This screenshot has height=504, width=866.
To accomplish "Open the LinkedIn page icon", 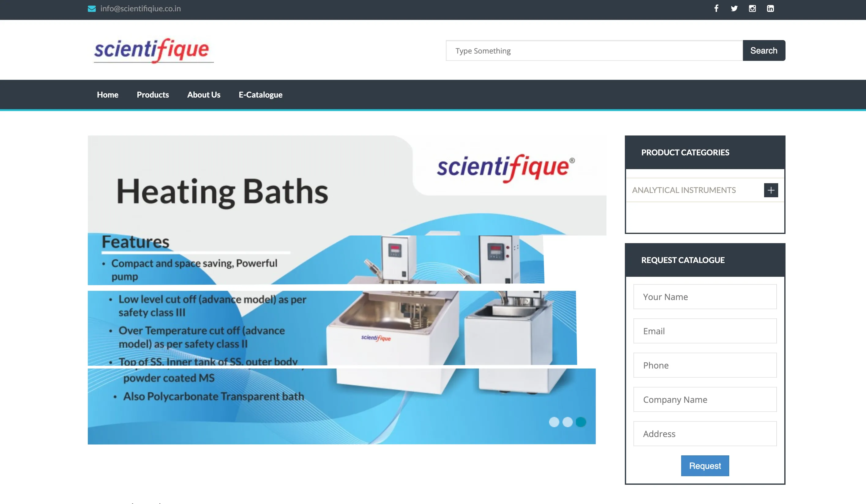I will (771, 8).
